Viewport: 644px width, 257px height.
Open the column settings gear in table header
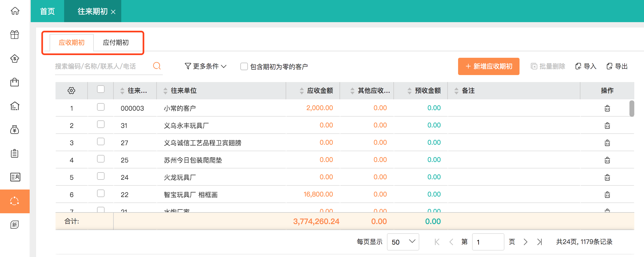71,91
